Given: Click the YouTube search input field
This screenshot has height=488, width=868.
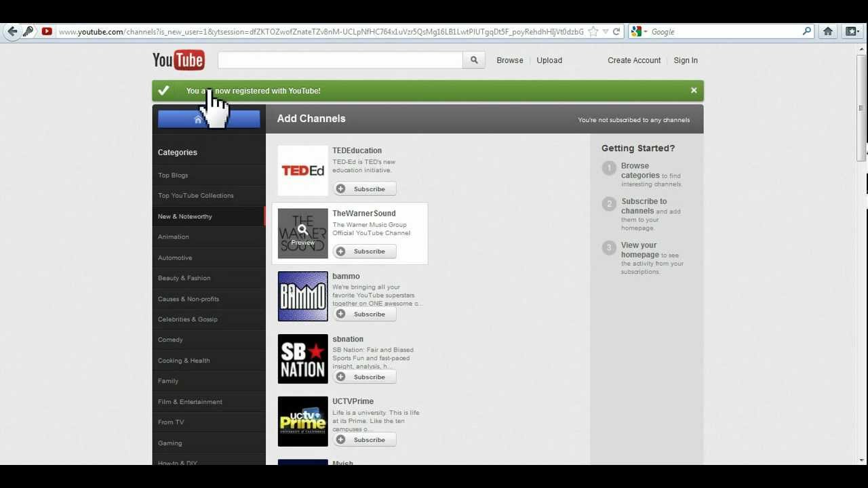Looking at the screenshot, I should coord(340,60).
